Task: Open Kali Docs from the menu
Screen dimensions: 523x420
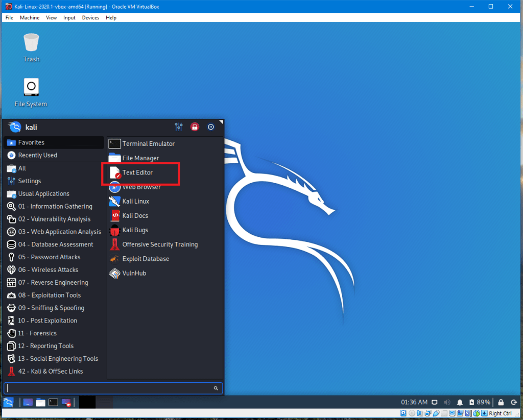Action: pos(135,216)
